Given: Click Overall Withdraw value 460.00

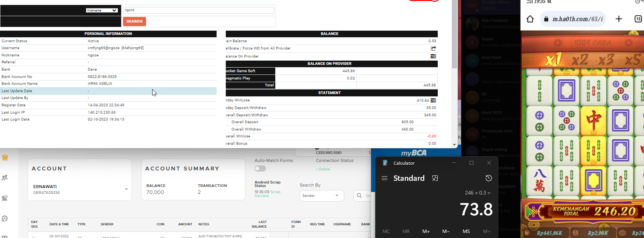Looking at the screenshot, I should [x=407, y=129].
